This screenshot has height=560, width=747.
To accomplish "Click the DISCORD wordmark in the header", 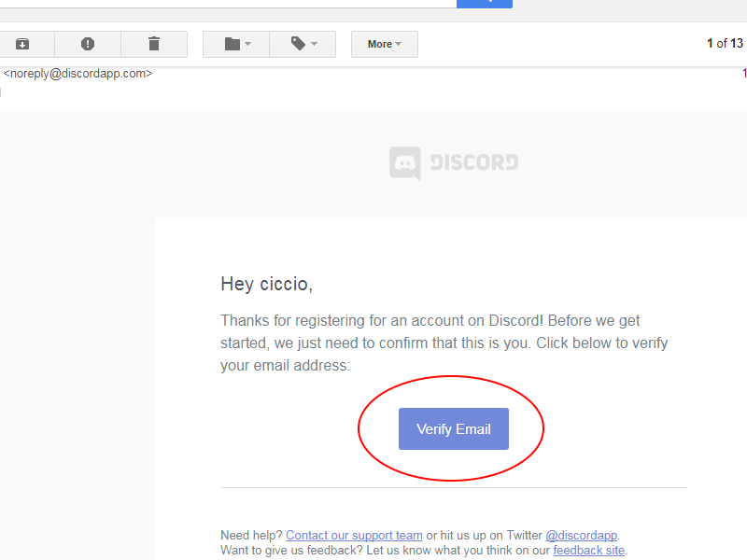I will tap(474, 162).
